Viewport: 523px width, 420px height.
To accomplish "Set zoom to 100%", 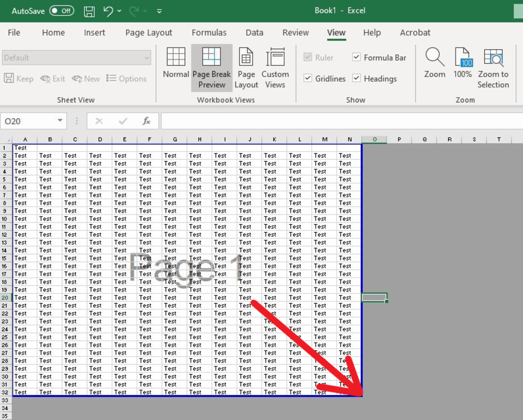I will (462, 63).
